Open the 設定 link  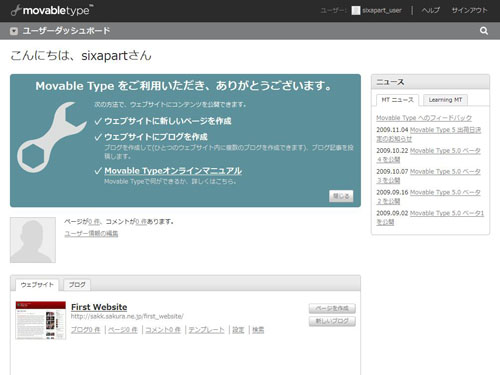[238, 330]
